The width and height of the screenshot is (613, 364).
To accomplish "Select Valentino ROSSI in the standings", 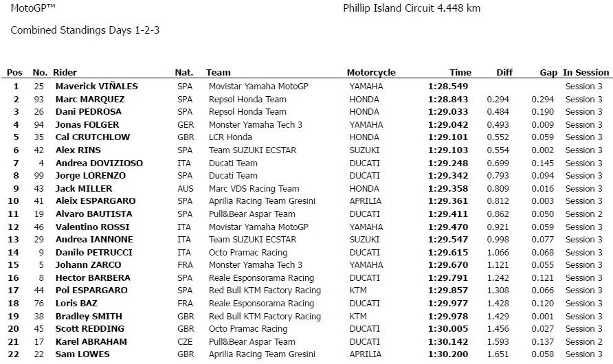I will [92, 227].
